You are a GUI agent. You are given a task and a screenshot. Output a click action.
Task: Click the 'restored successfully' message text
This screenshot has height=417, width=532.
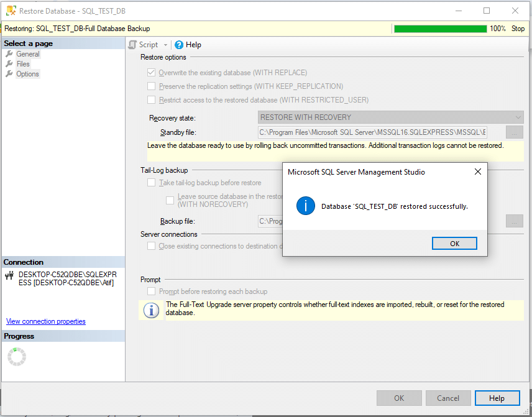[x=395, y=206]
